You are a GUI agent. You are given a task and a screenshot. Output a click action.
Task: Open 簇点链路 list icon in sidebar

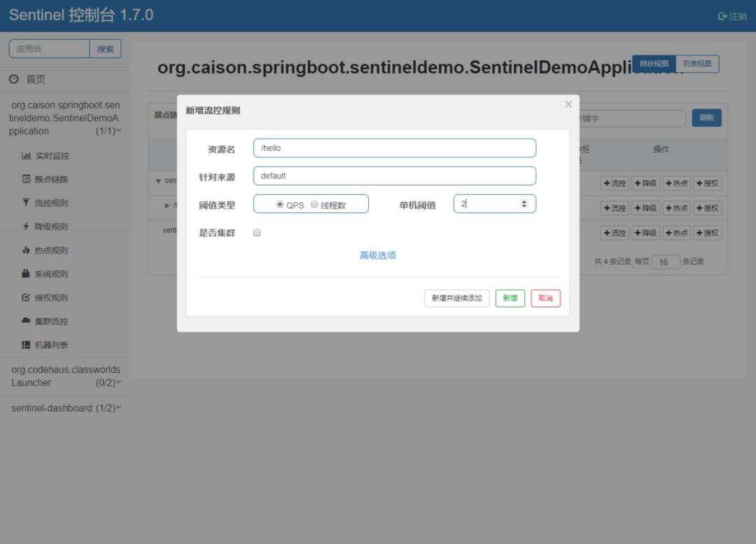tap(27, 179)
